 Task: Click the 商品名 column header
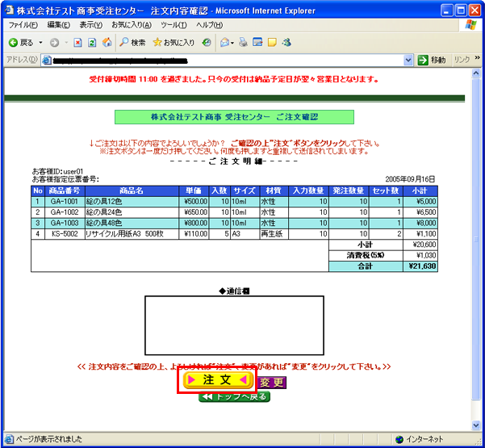(132, 191)
